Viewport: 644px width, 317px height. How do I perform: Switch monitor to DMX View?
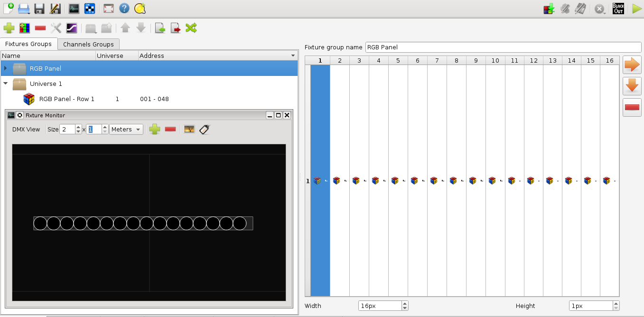[x=26, y=129]
